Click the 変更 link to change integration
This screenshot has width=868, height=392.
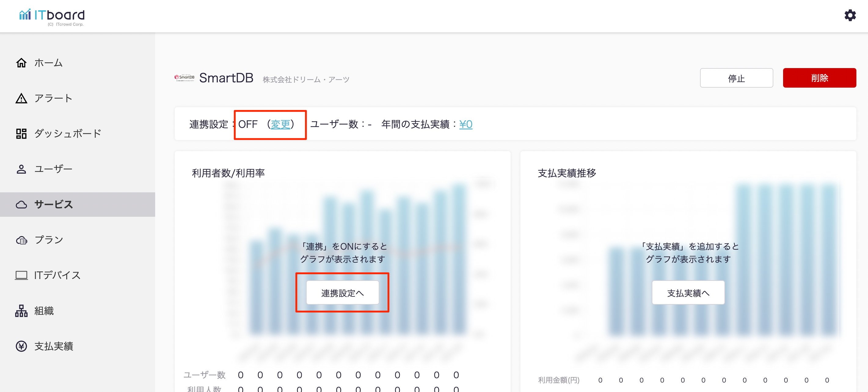point(280,125)
